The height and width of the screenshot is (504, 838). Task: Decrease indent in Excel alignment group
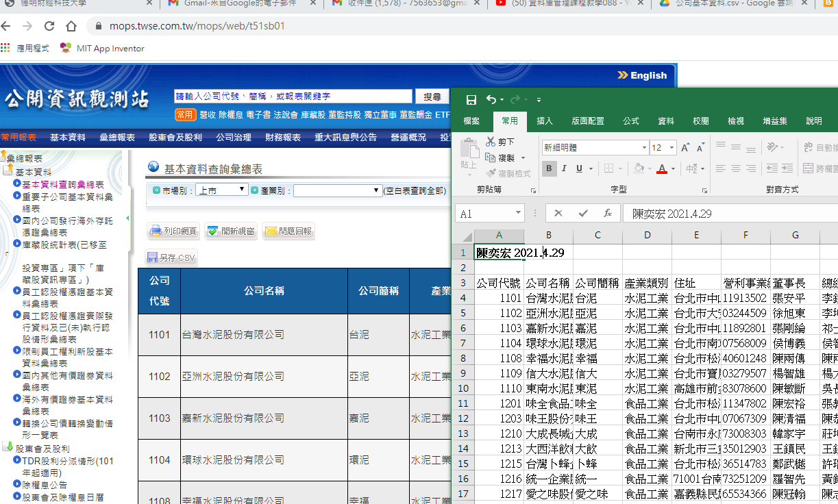[773, 168]
